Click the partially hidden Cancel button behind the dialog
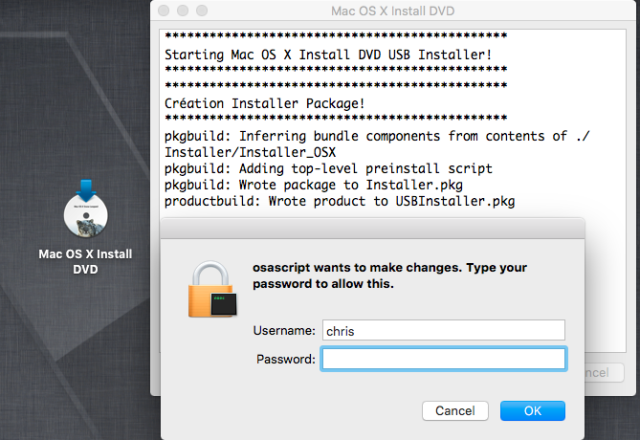 tap(604, 373)
